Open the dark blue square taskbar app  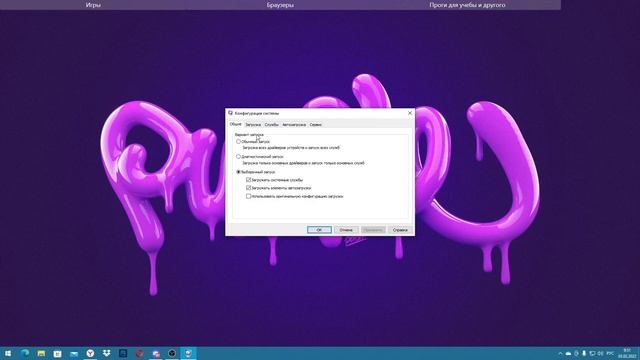pyautogui.click(x=123, y=353)
